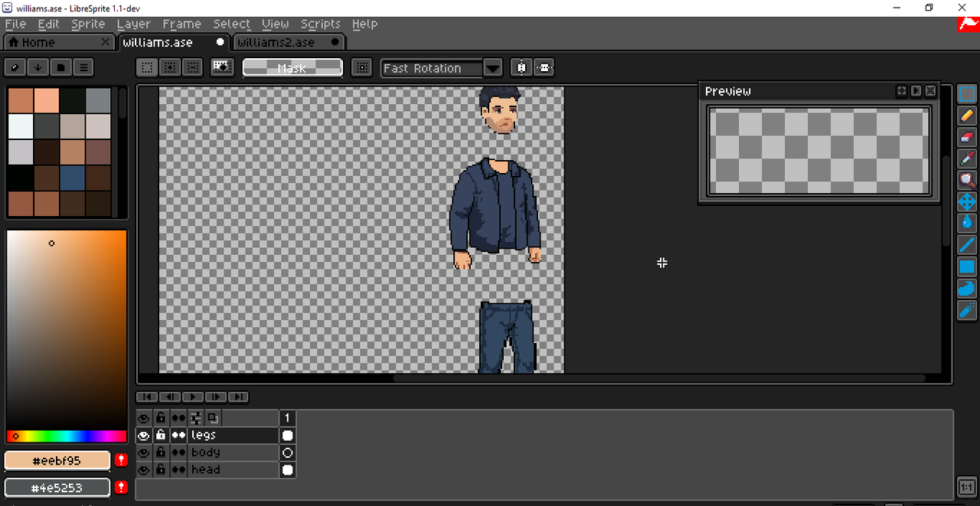The height and width of the screenshot is (506, 980).
Task: Select the Blur spray tool
Action: (967, 310)
